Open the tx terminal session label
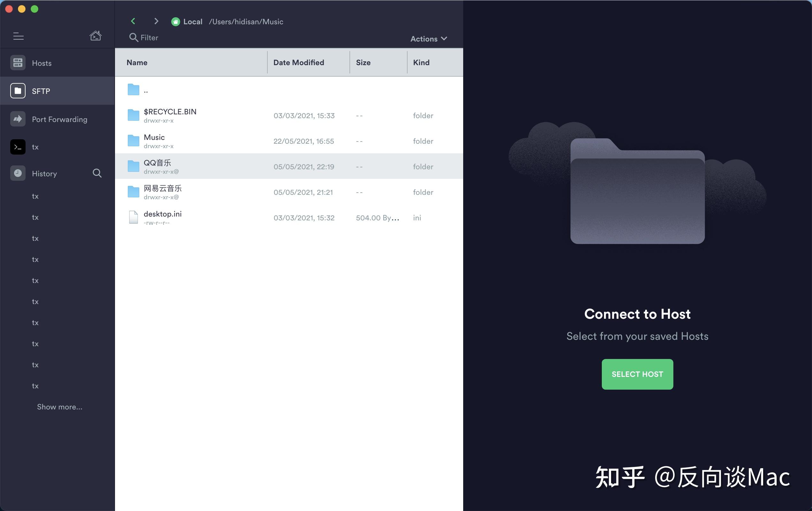 pos(35,147)
